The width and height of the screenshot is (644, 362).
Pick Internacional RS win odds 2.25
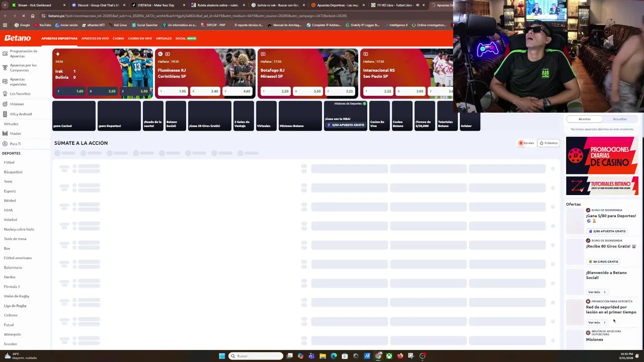click(378, 92)
